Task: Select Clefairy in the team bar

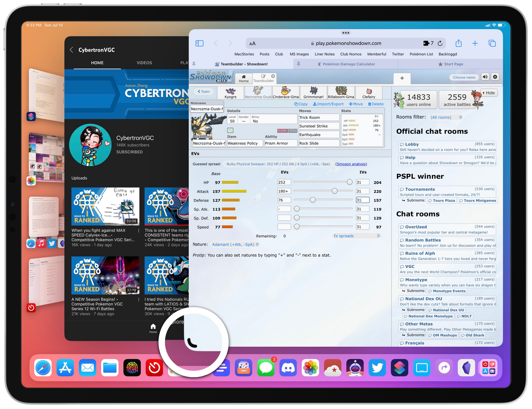Action: (369, 93)
